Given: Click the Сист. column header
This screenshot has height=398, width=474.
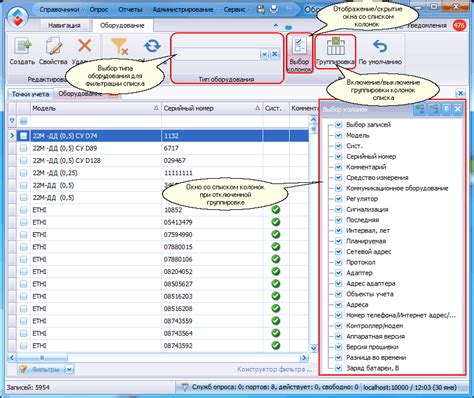Looking at the screenshot, I should click(x=276, y=108).
